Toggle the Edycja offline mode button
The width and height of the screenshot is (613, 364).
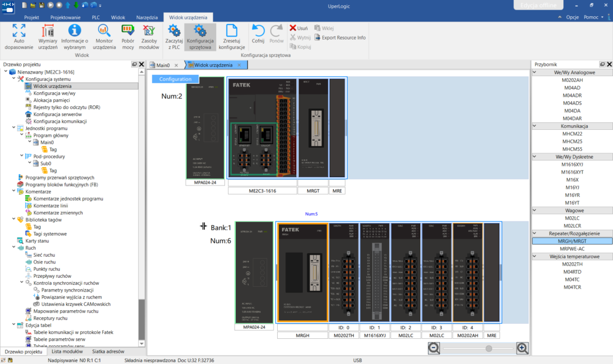538,5
